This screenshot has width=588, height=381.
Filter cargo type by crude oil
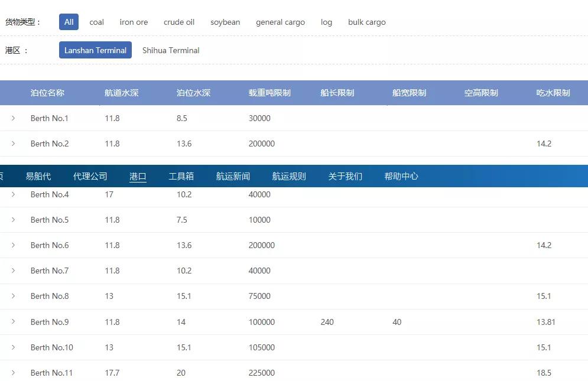pos(179,22)
